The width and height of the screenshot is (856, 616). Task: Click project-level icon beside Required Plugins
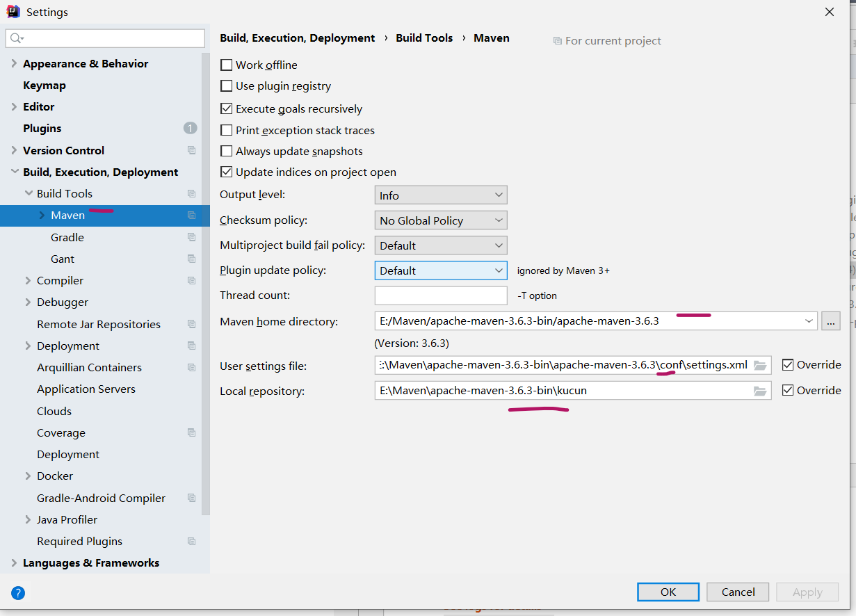[191, 541]
